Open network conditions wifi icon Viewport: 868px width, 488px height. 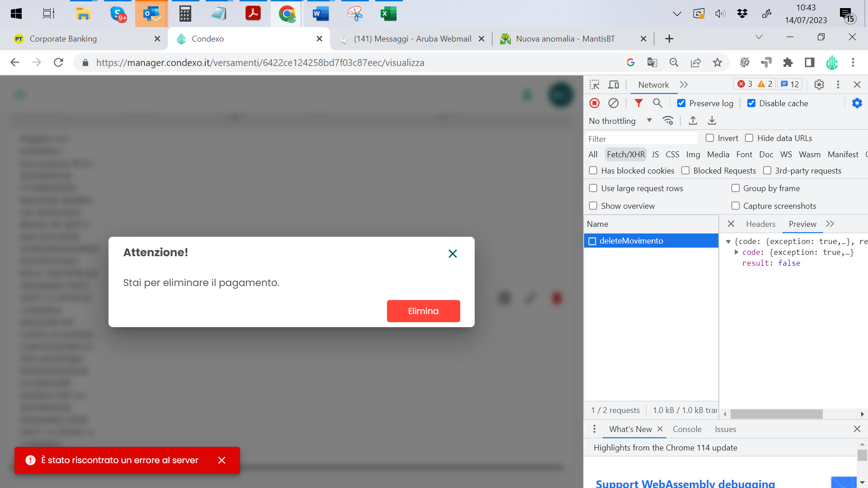pos(668,121)
